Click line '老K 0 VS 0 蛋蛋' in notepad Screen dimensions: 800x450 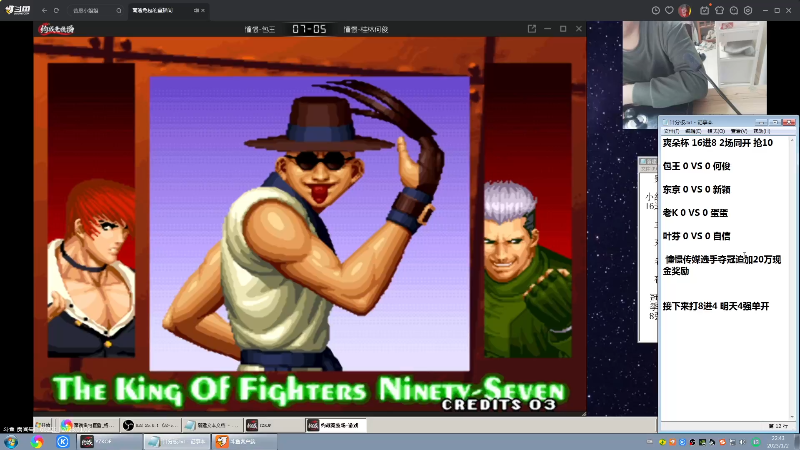pyautogui.click(x=695, y=213)
